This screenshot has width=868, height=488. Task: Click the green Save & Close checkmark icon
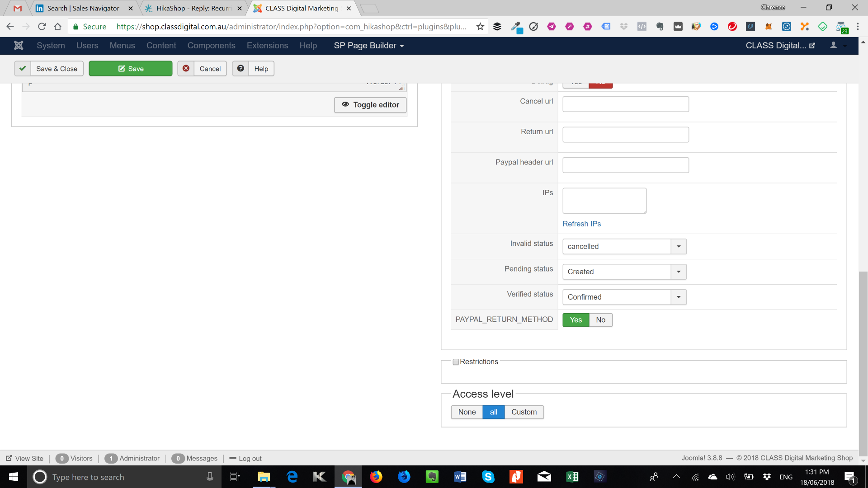click(x=23, y=69)
